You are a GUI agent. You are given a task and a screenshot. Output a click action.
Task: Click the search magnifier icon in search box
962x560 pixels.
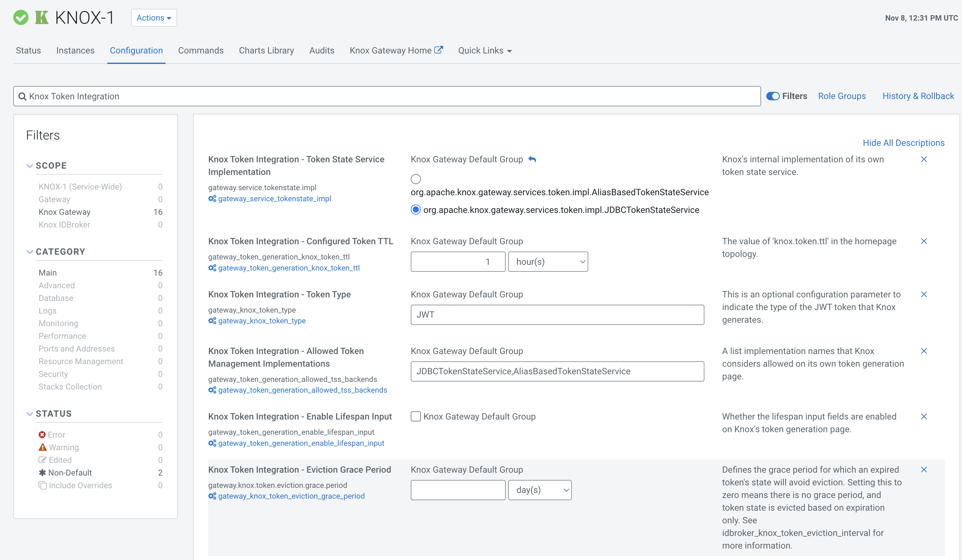tap(22, 96)
